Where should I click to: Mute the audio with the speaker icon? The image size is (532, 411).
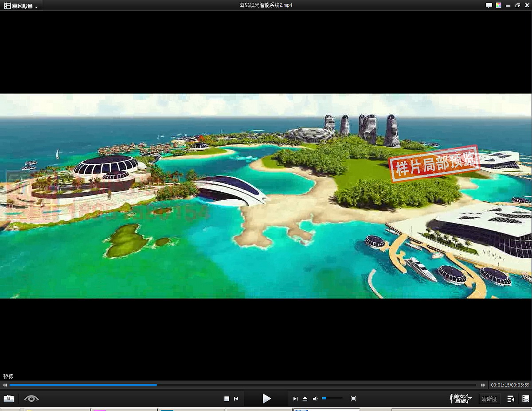click(315, 399)
